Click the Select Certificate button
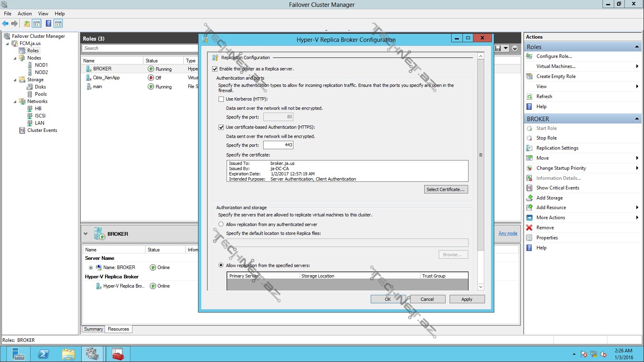Screen dimensions: 644x362 pos(446,189)
